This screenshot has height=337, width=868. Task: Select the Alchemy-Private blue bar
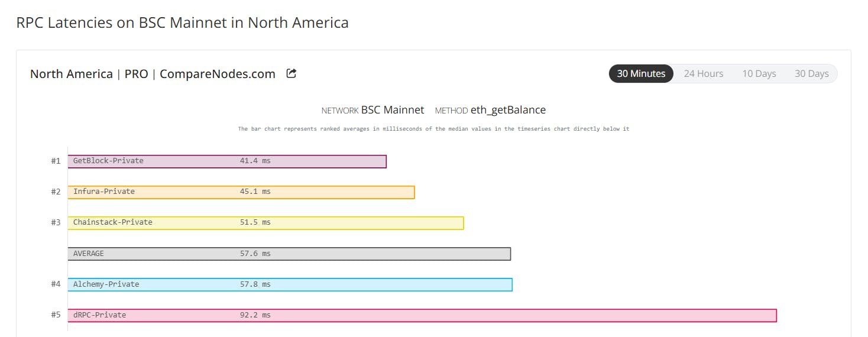290,284
